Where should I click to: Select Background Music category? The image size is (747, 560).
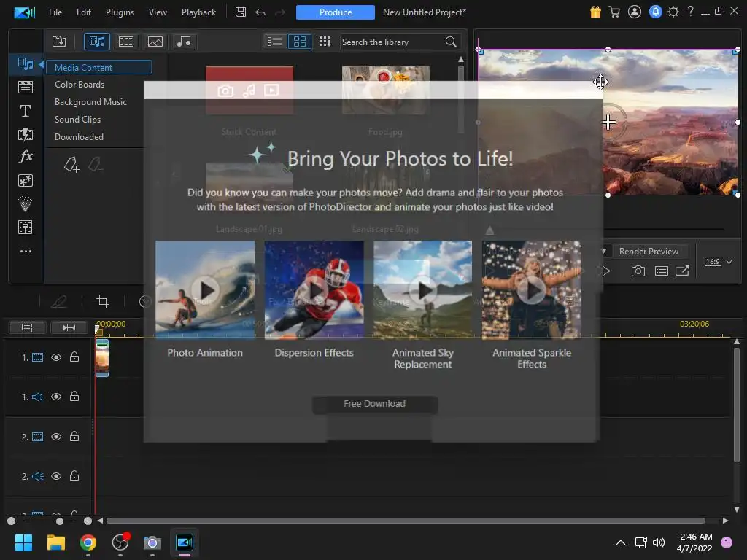point(90,102)
